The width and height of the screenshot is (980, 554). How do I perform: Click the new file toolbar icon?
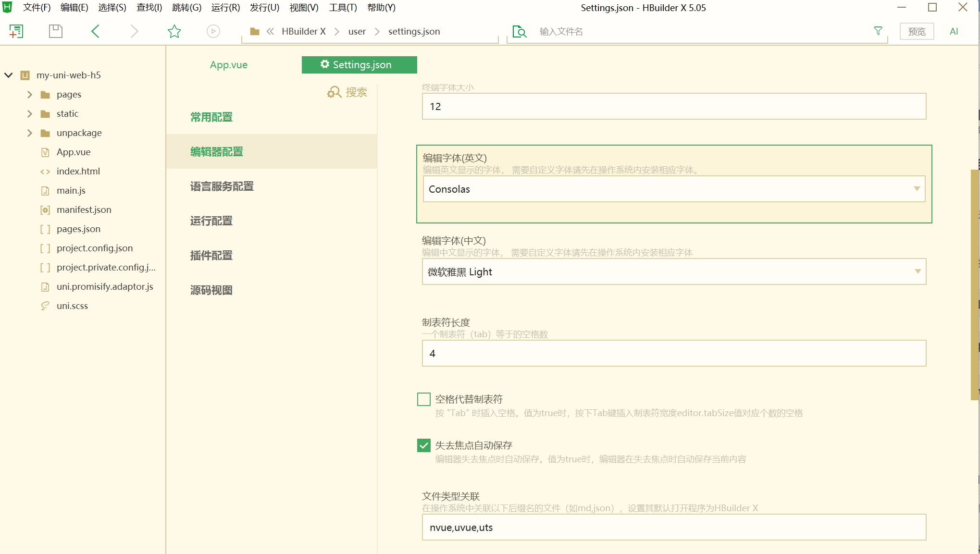click(x=16, y=32)
